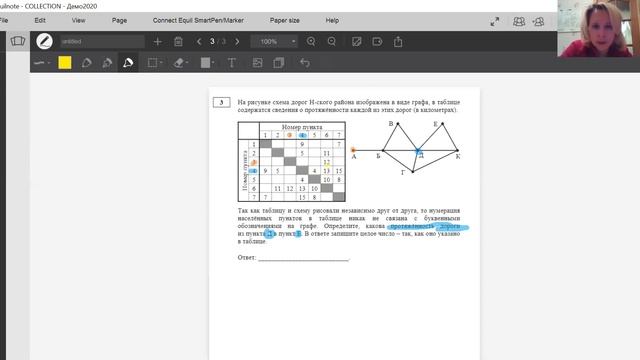Add a new page with plus icon
640x360 pixels.
[x=158, y=42]
